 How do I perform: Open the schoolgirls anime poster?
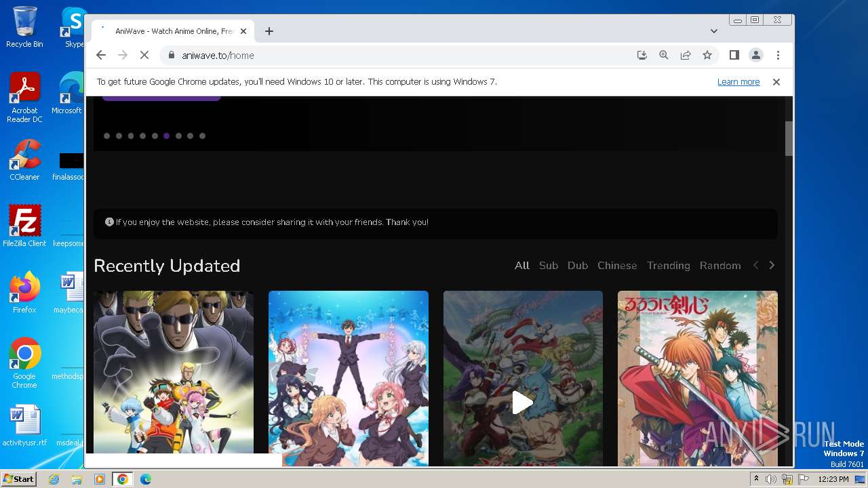(349, 378)
